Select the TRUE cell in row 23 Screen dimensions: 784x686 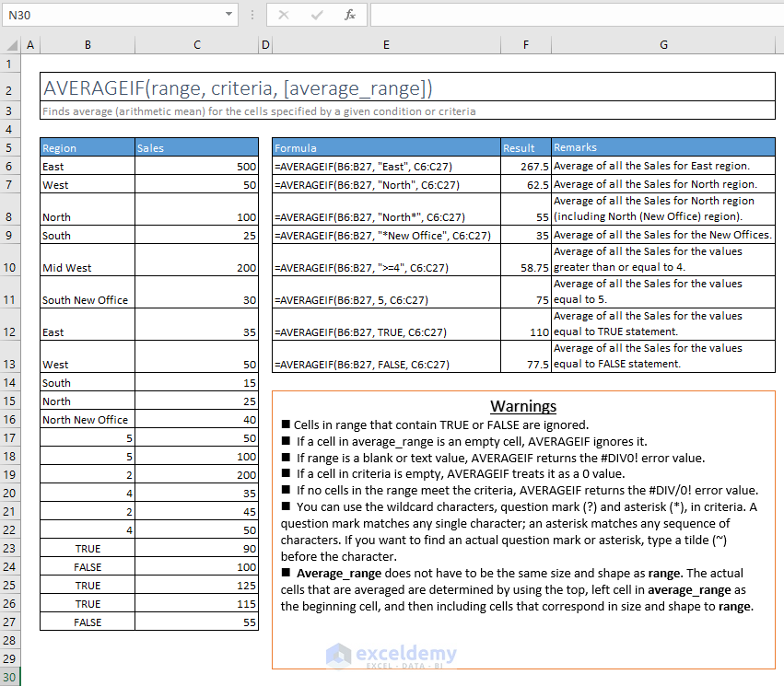pyautogui.click(x=88, y=548)
